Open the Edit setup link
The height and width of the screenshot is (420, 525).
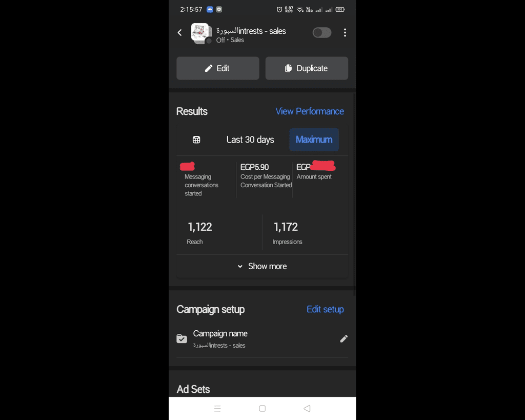tap(325, 309)
